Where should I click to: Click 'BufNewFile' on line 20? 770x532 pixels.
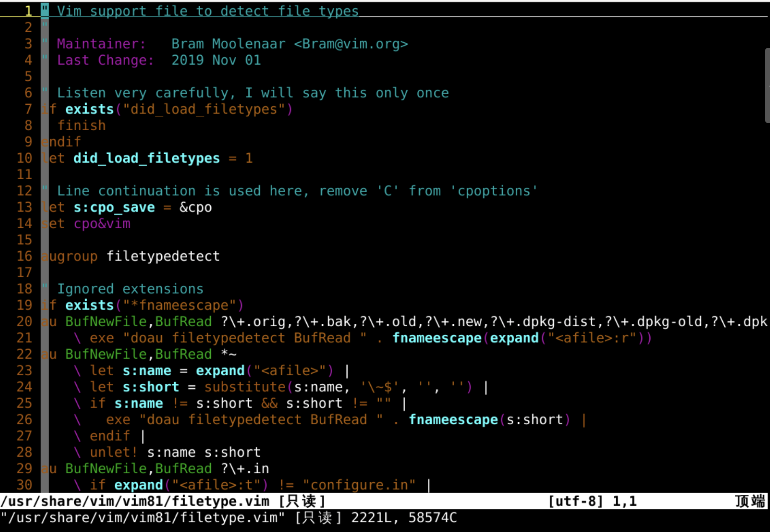coord(106,322)
